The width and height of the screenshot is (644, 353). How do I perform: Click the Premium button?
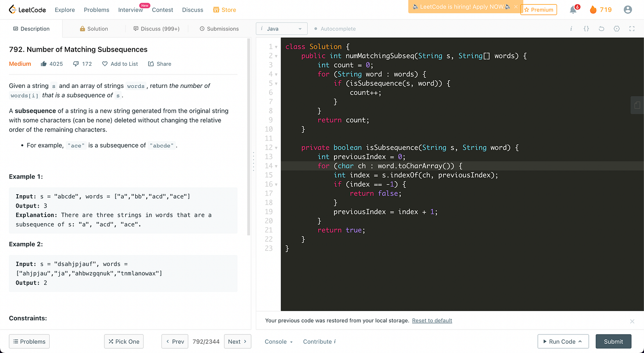click(x=539, y=10)
